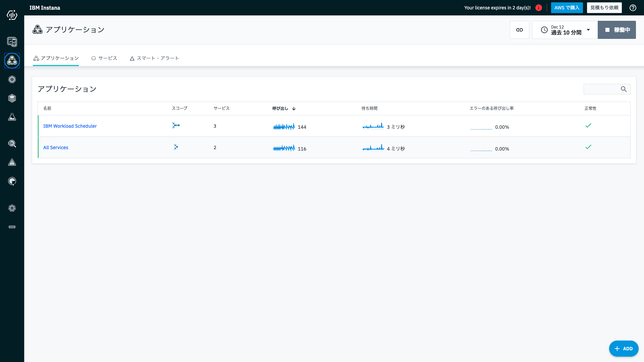Screen dimensions: 644x362
Task: Open the Analytics search sidebar icon
Action: (12, 144)
